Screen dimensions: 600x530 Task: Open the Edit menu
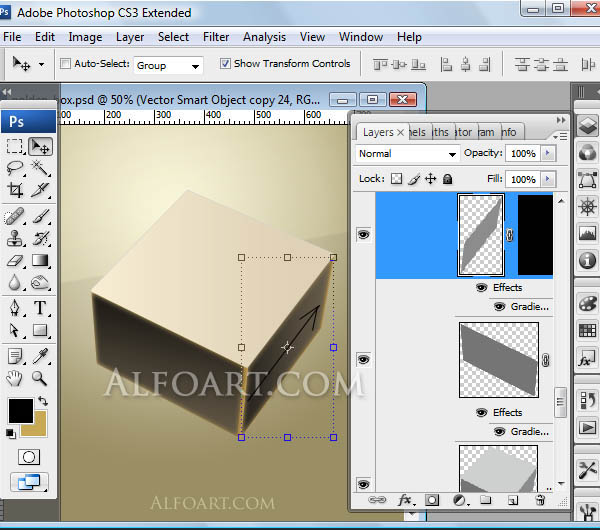click(x=45, y=37)
